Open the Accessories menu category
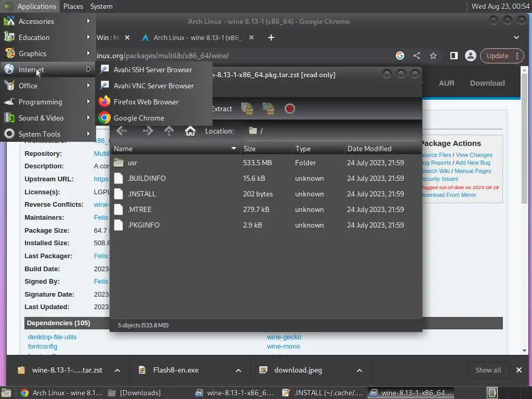The height and width of the screenshot is (399, 532). 48,21
